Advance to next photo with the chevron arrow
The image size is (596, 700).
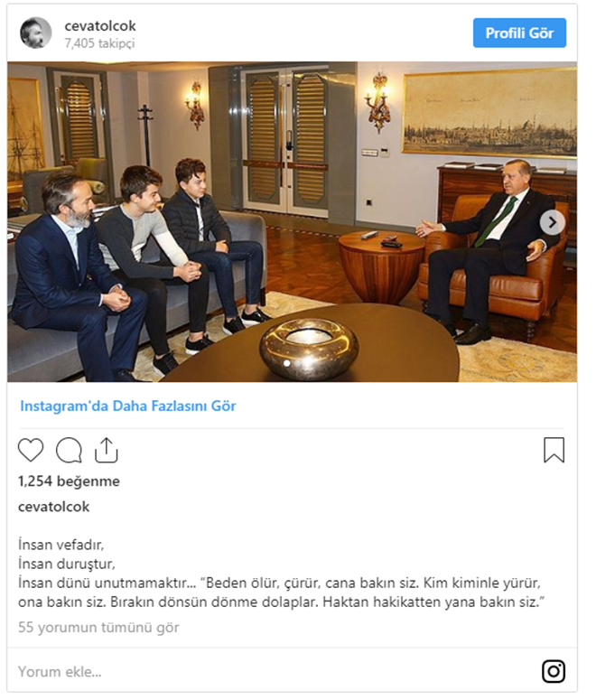point(553,222)
